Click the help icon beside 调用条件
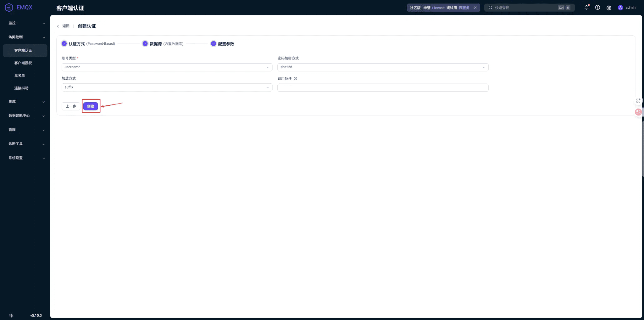The height and width of the screenshot is (320, 644). click(295, 79)
